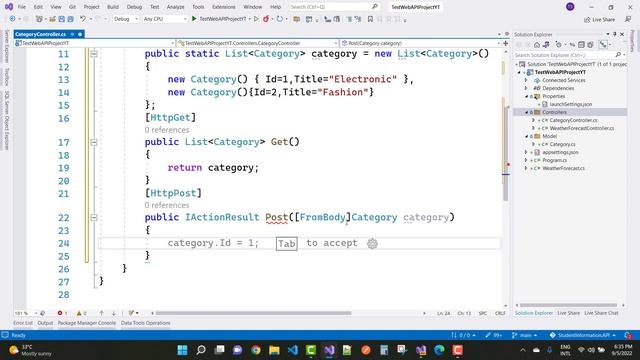Open the Extensions menu
This screenshot has height=360, width=640.
click(224, 7)
